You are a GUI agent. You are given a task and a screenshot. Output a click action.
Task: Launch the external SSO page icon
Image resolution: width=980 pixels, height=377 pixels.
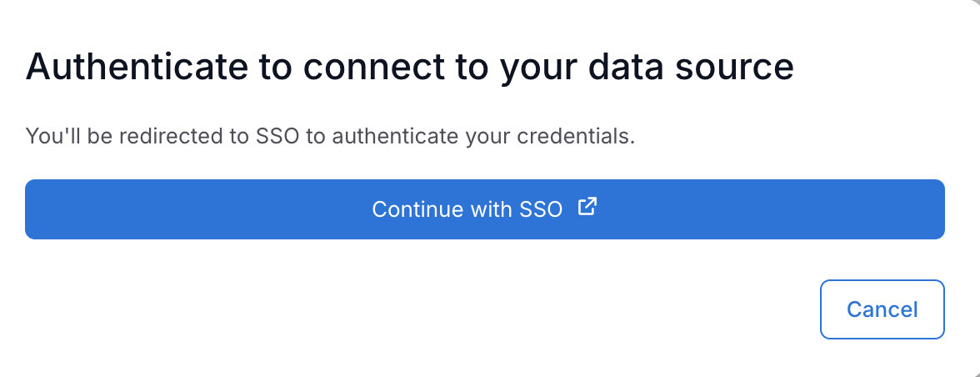(587, 207)
